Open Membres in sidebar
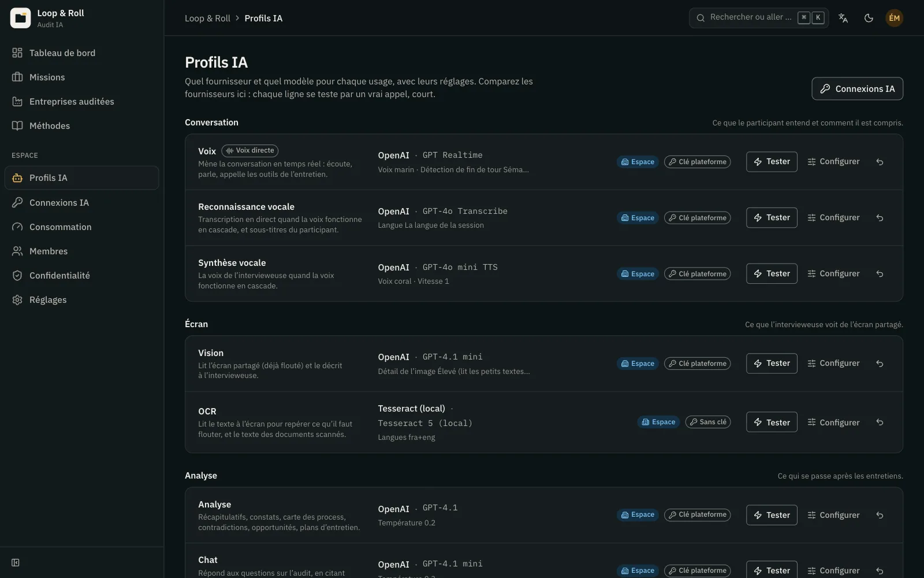Image resolution: width=924 pixels, height=578 pixels. pyautogui.click(x=81, y=251)
